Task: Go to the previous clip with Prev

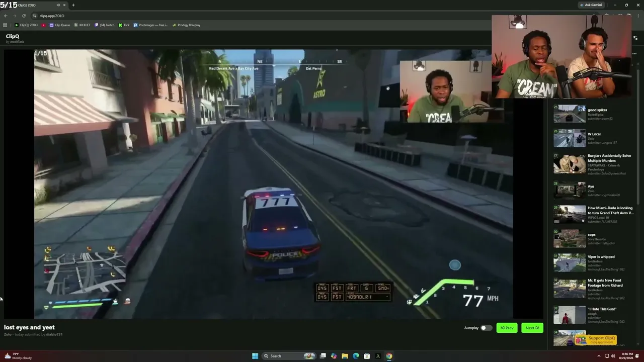Action: click(507, 328)
